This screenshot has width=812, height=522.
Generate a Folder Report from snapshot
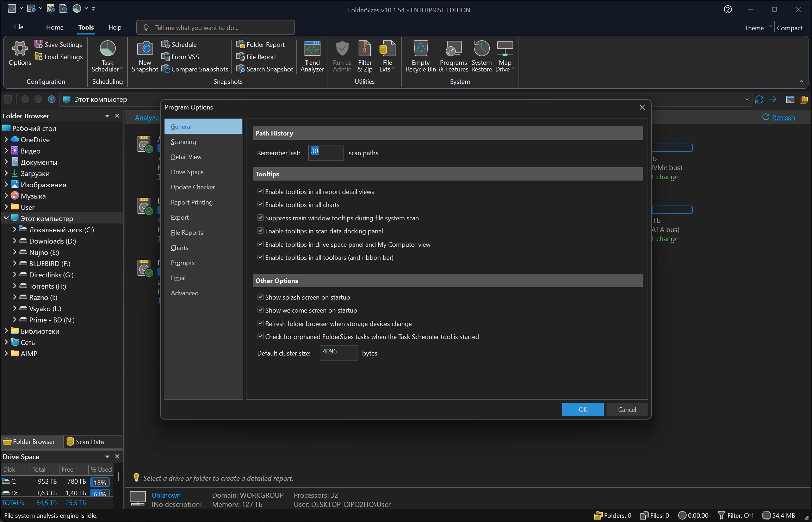tap(261, 44)
